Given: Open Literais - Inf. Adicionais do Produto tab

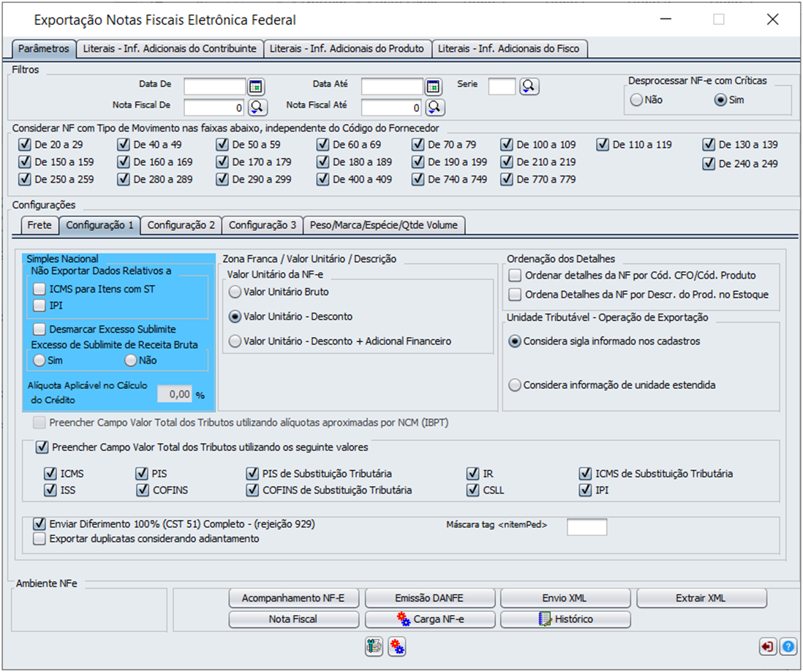Looking at the screenshot, I should [x=347, y=49].
